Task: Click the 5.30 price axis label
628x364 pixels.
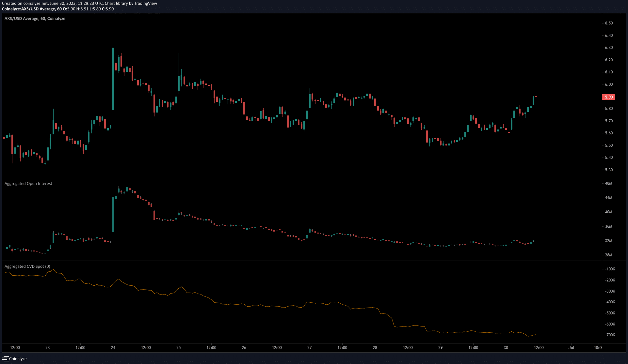Action: pos(609,170)
